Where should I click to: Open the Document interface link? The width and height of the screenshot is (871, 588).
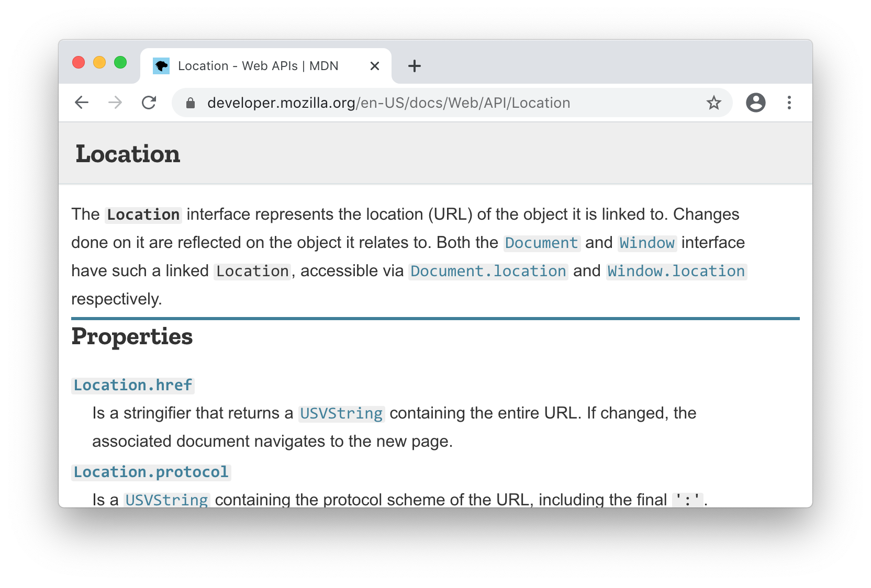click(541, 243)
